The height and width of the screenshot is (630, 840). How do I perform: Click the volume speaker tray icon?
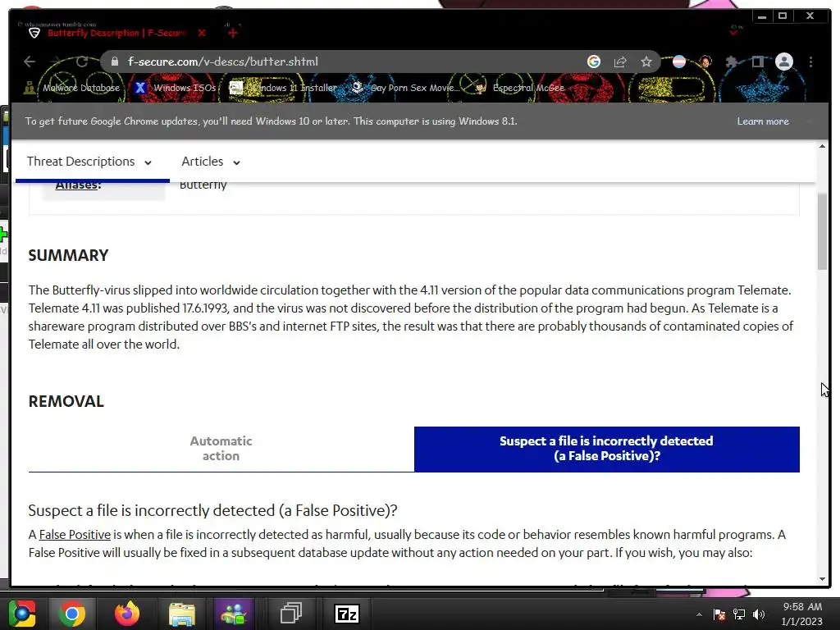point(759,614)
